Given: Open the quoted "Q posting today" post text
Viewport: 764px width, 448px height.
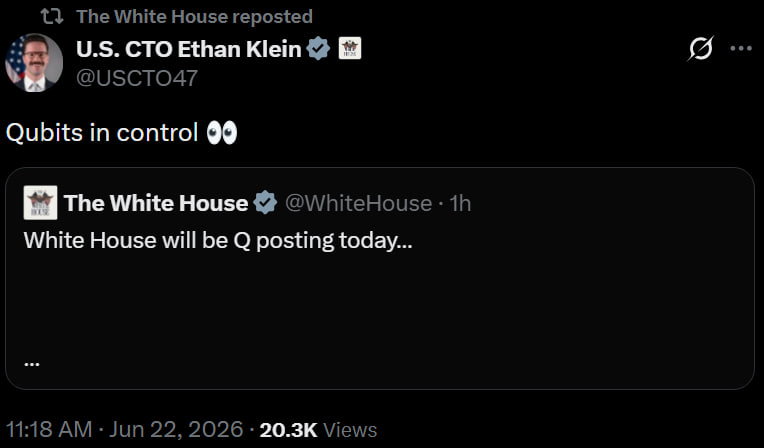Looking at the screenshot, I should point(218,240).
